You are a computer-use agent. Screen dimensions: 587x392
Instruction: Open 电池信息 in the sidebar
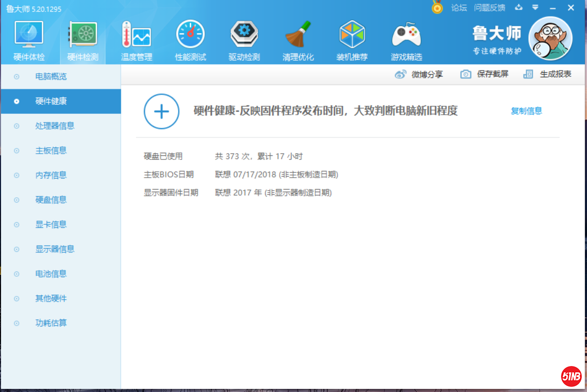tap(51, 274)
